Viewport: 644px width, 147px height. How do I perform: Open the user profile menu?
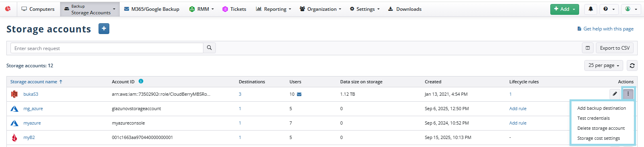pyautogui.click(x=631, y=9)
